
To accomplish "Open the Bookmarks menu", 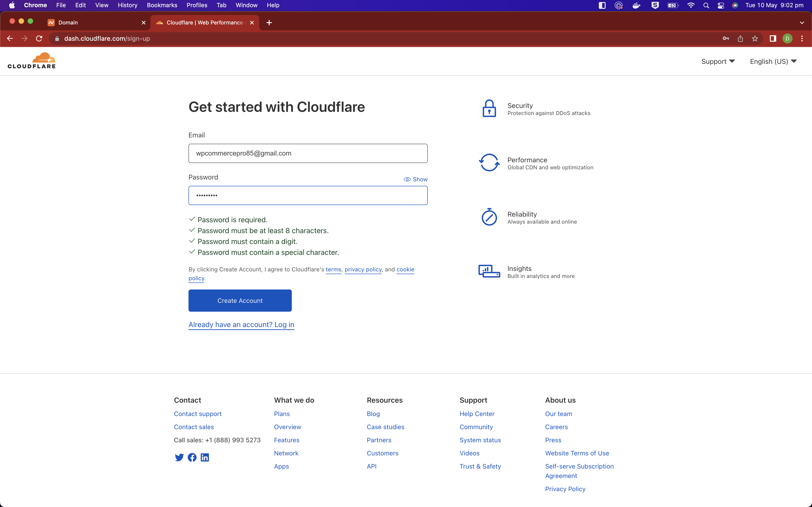I will pos(162,5).
